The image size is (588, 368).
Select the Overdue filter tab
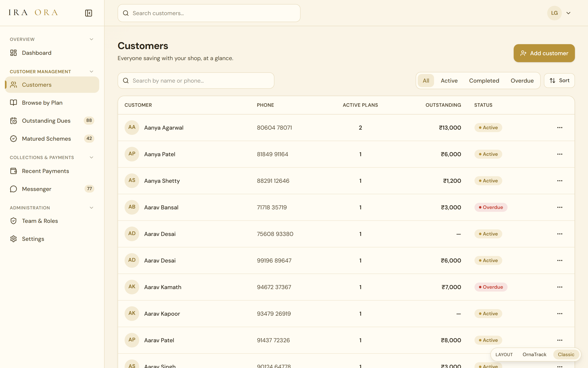click(x=522, y=81)
